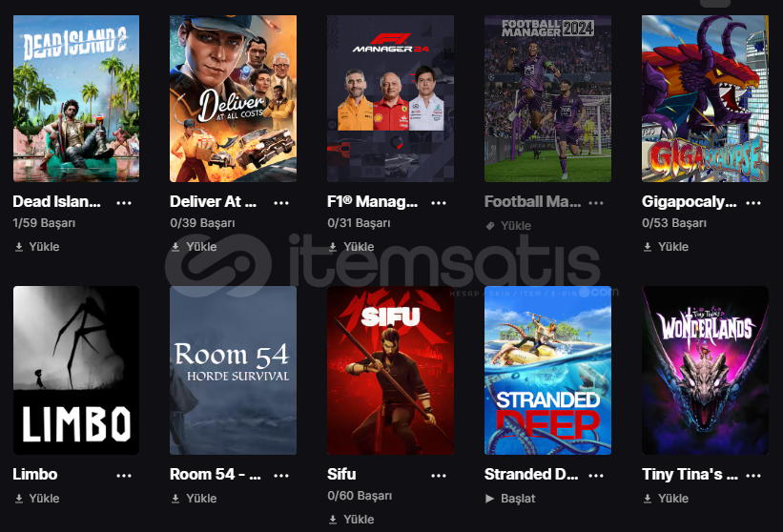Open the Deliver At All Costs title link
The height and width of the screenshot is (532, 783).
[x=214, y=201]
